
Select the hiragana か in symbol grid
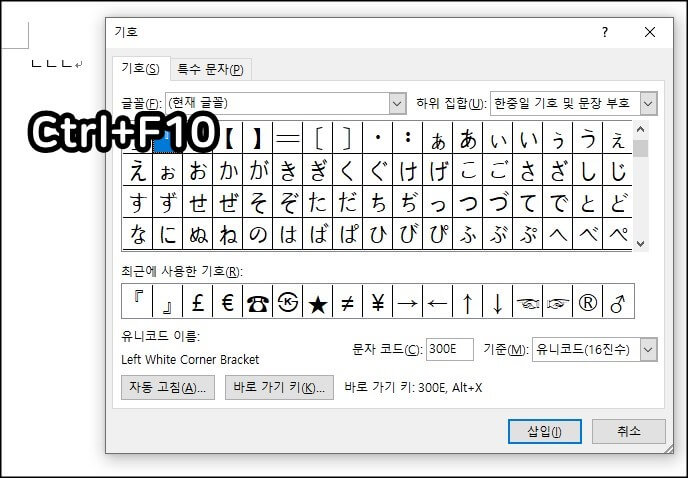point(227,169)
